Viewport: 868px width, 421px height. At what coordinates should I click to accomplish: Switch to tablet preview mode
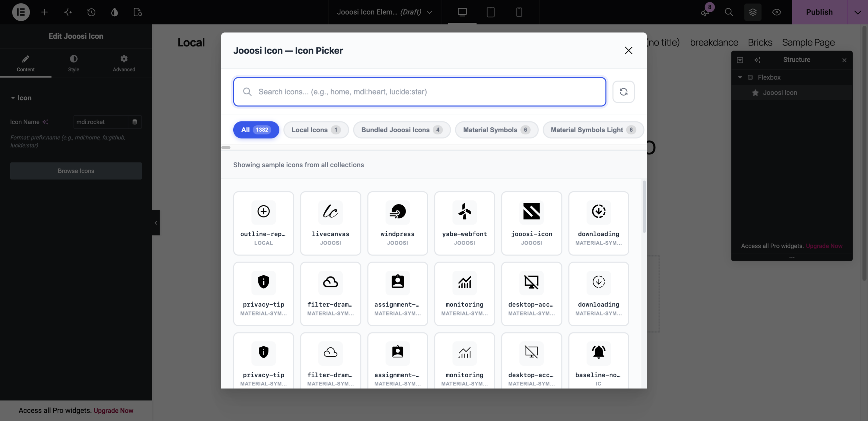coord(491,12)
